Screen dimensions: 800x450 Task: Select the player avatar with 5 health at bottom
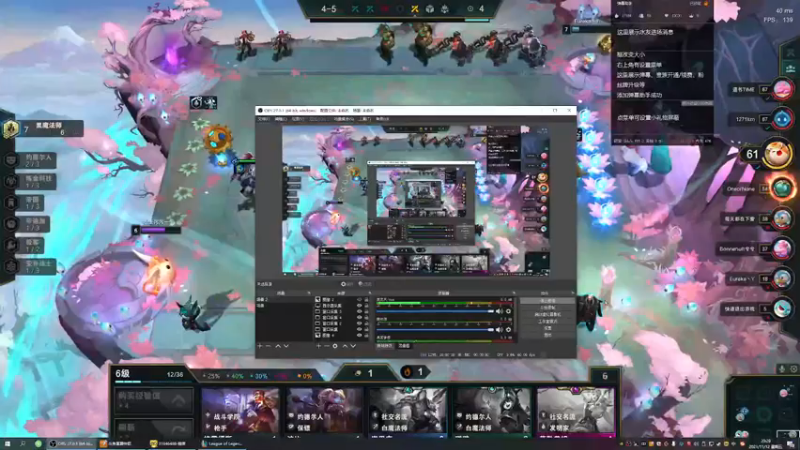click(782, 309)
